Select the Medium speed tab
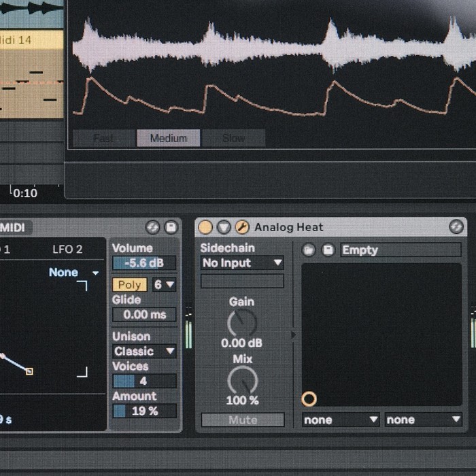 click(x=169, y=138)
